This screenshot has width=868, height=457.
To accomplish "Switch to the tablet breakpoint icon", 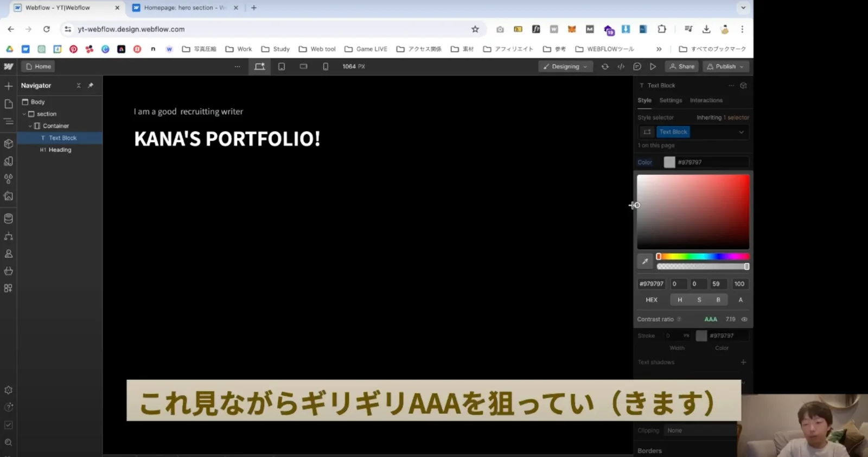I will point(282,66).
